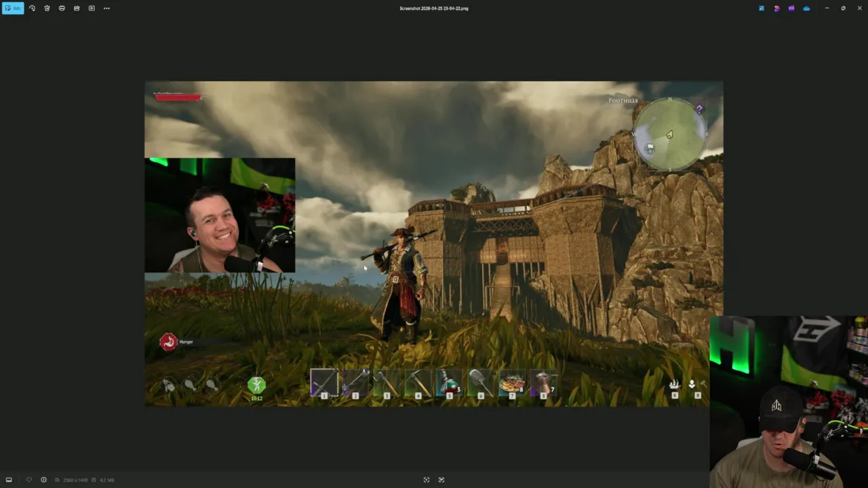Click the circular minimap in game screenshot
Image resolution: width=868 pixels, height=488 pixels.
(669, 135)
